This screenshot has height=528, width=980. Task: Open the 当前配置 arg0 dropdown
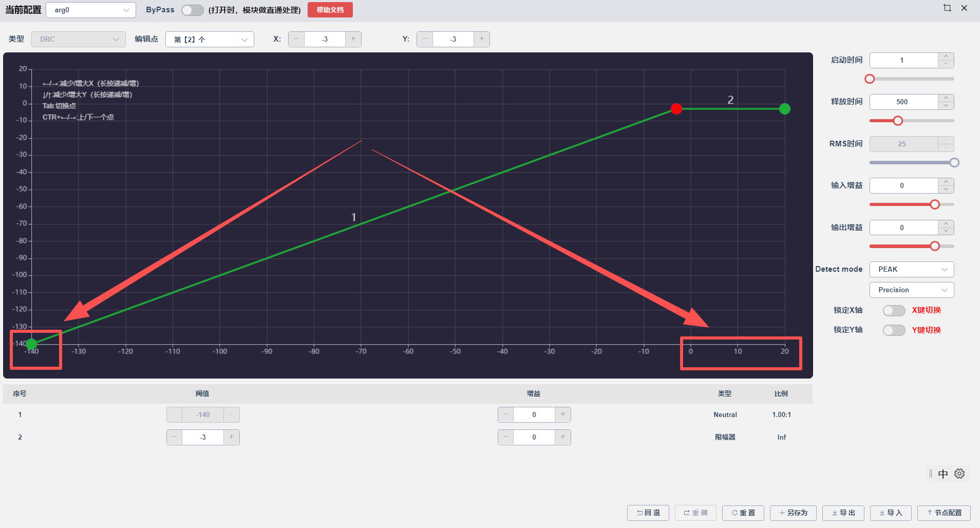pyautogui.click(x=91, y=10)
